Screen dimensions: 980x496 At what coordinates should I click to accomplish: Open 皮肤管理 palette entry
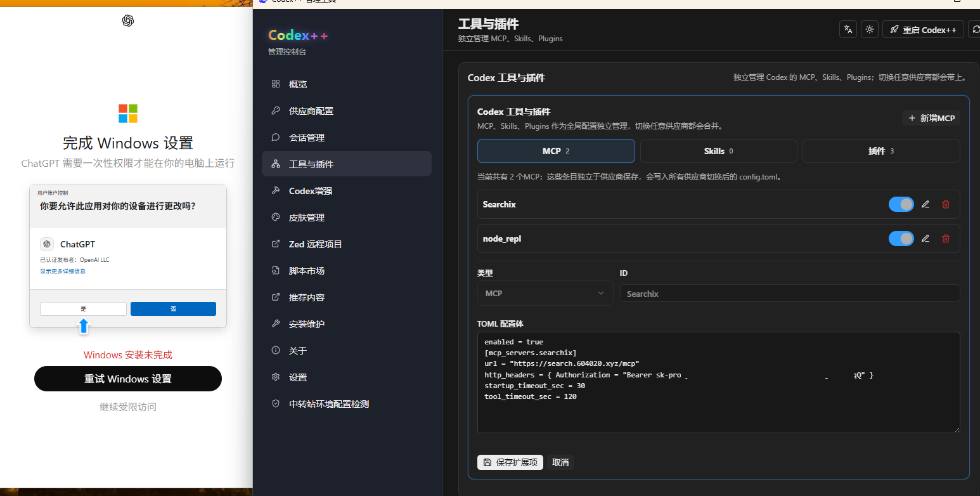[346, 218]
